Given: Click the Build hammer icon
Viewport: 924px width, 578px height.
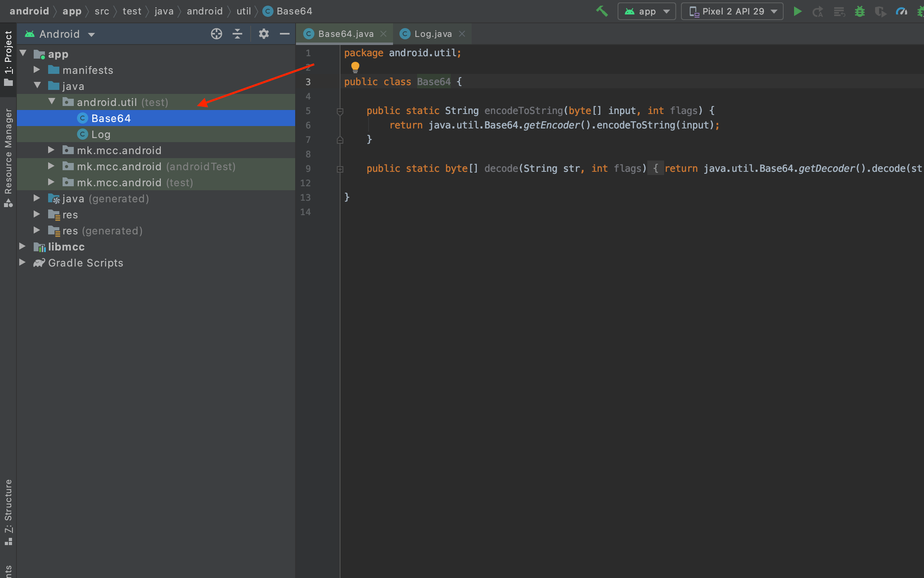Looking at the screenshot, I should pyautogui.click(x=602, y=11).
